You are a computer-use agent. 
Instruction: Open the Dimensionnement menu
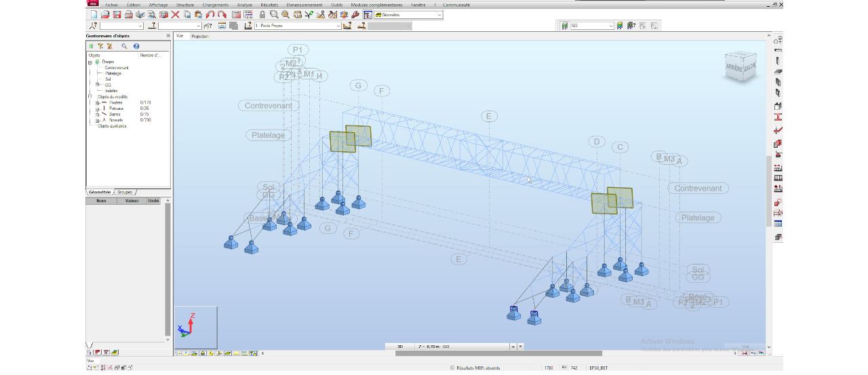tap(304, 5)
